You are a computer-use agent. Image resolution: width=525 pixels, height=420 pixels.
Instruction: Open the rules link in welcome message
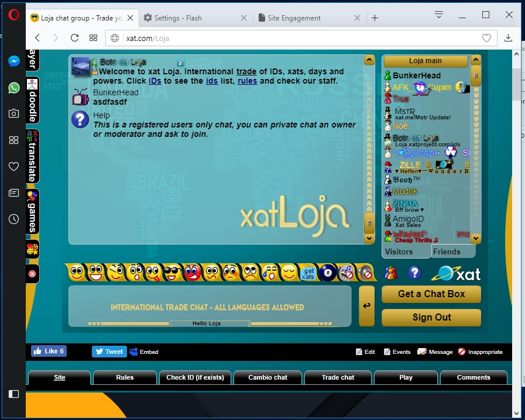[x=248, y=81]
